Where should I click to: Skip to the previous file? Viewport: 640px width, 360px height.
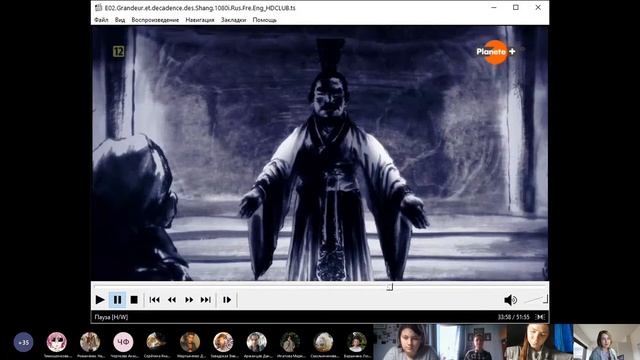pos(154,300)
